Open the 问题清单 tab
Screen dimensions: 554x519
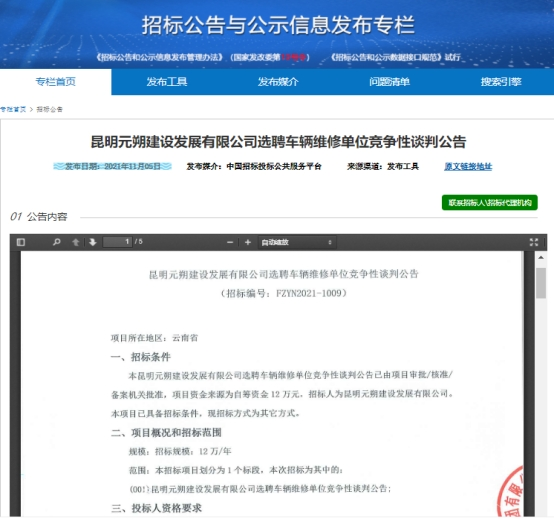(389, 82)
